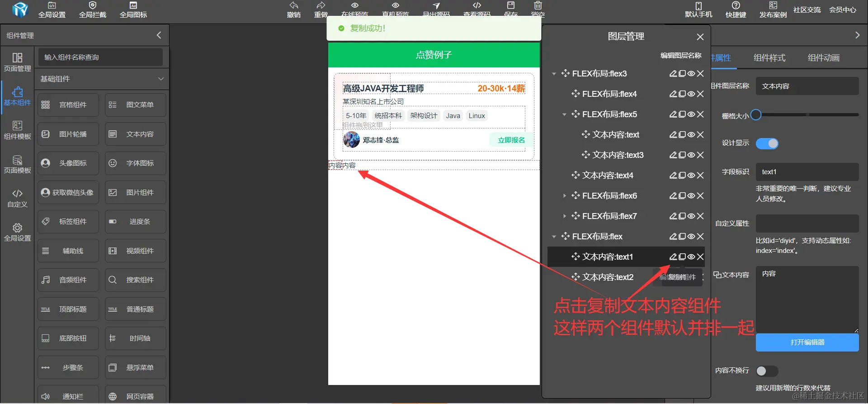Select the 时间轴 component
Screen dimensions: 868x404
(136, 338)
